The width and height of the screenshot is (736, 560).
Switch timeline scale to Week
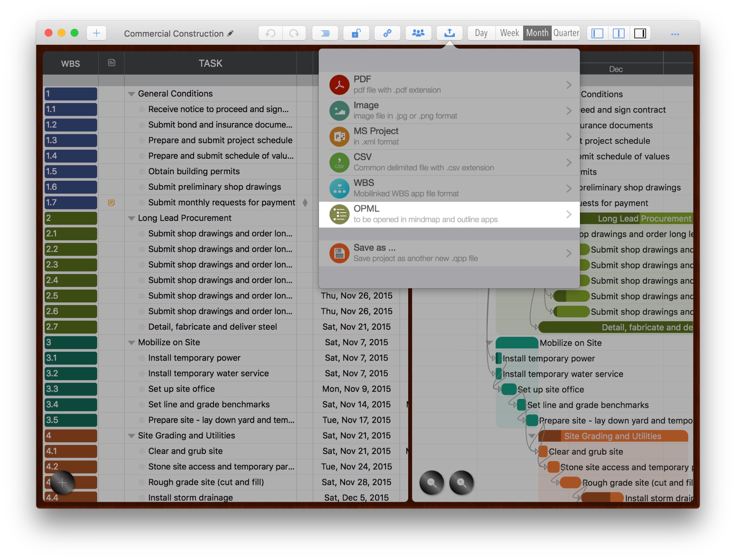[x=509, y=33]
